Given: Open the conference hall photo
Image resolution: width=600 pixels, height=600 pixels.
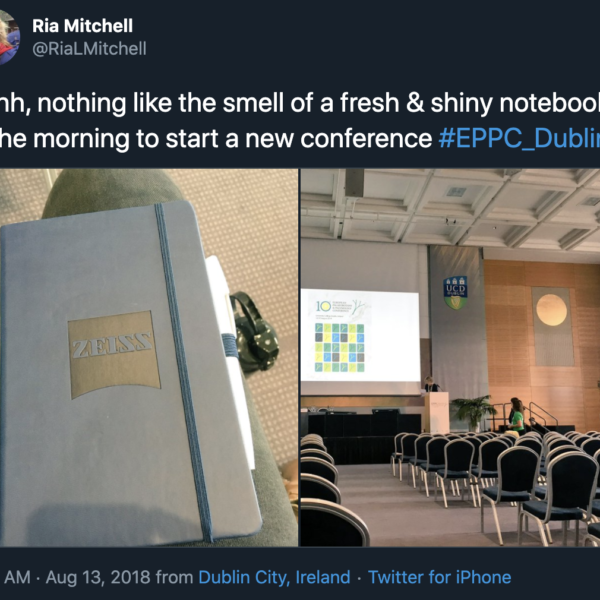Looking at the screenshot, I should click(x=450, y=358).
